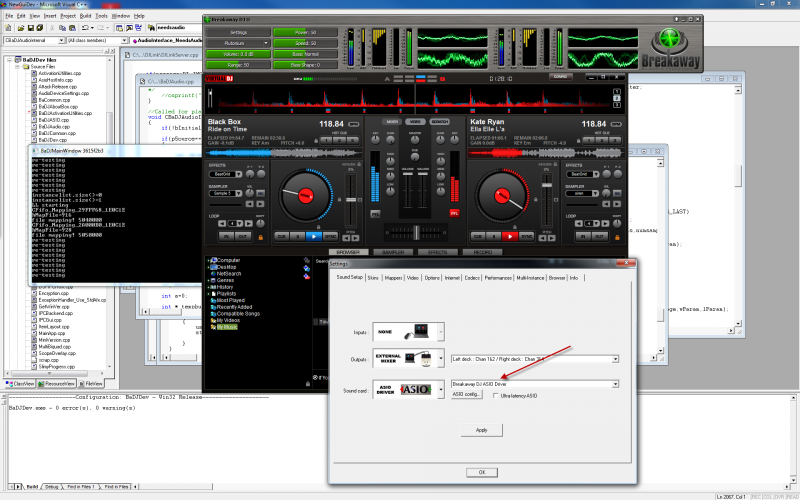Image resolution: width=800 pixels, height=500 pixels.
Task: Click the Save All icon in toolbar
Action: (x=40, y=28)
